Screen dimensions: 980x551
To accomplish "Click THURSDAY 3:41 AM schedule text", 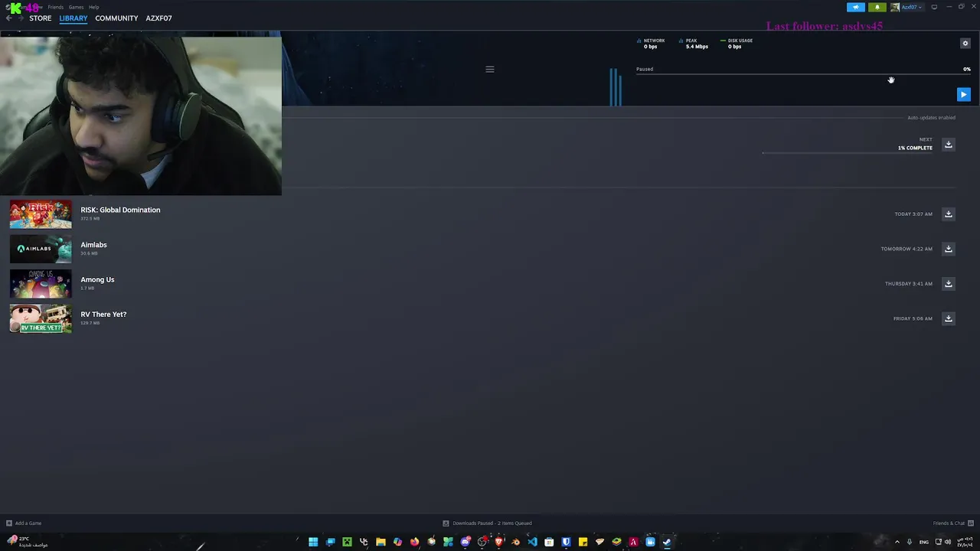I will point(909,284).
